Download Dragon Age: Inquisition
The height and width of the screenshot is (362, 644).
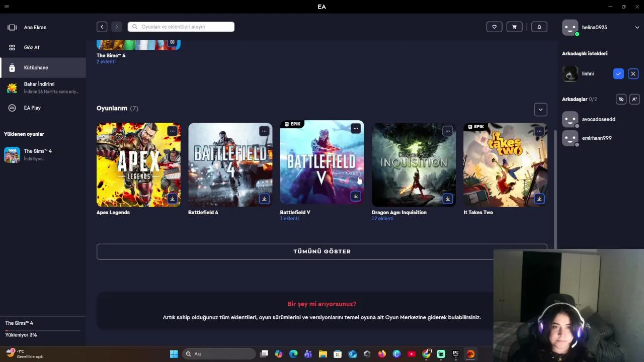447,199
